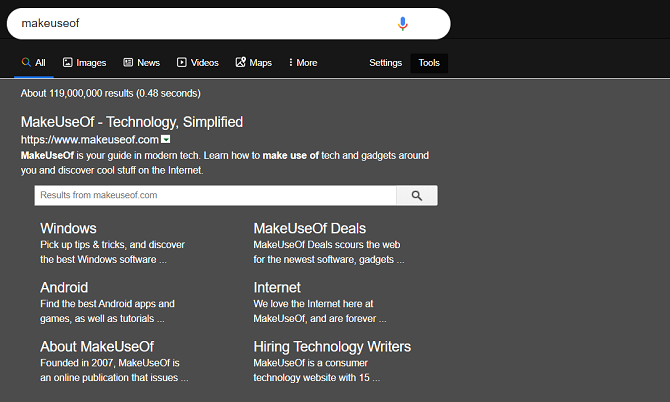Click the MakeUseOf is your guide description
The image size is (670, 402).
click(225, 163)
